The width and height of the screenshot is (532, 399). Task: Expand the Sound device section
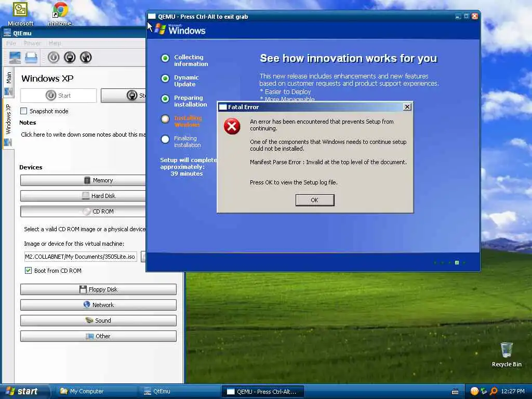pyautogui.click(x=98, y=321)
